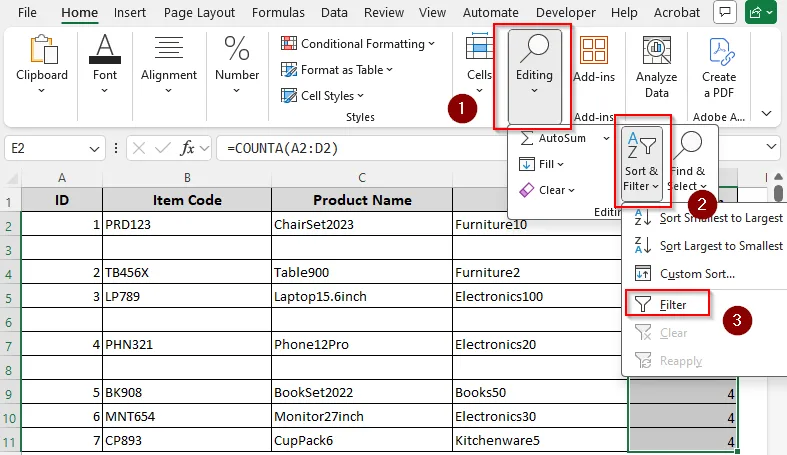
Task: Select the Product Name header cell
Action: [362, 200]
